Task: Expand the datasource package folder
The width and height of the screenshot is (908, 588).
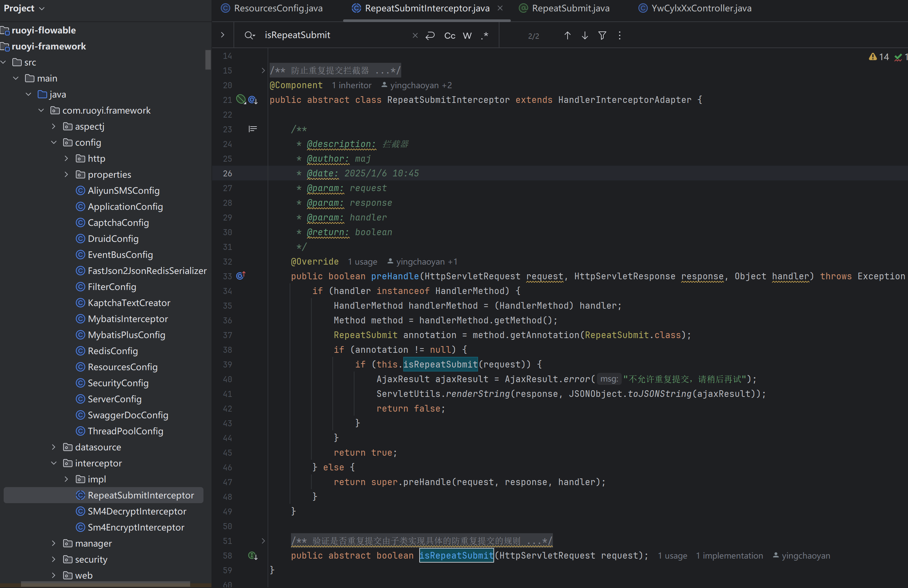Action: click(54, 447)
